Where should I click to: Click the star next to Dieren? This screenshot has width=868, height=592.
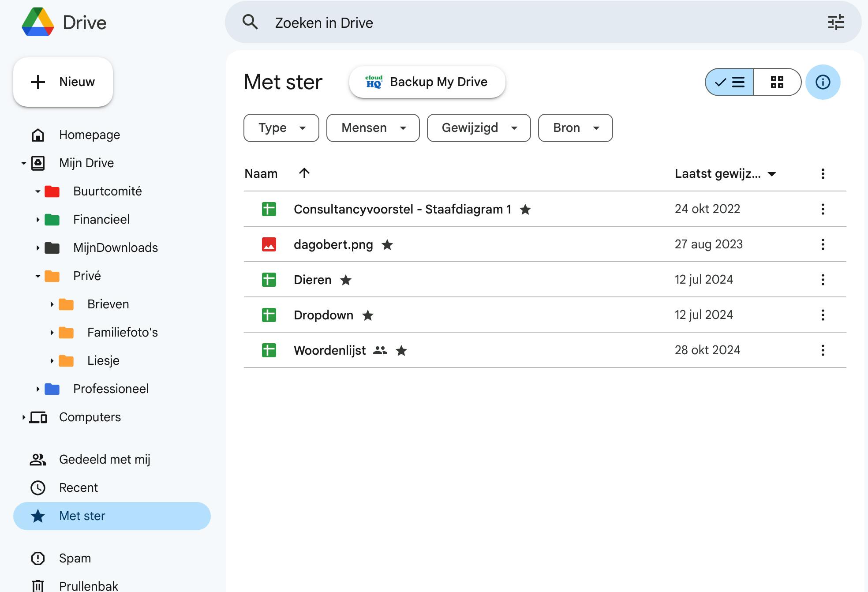click(346, 280)
